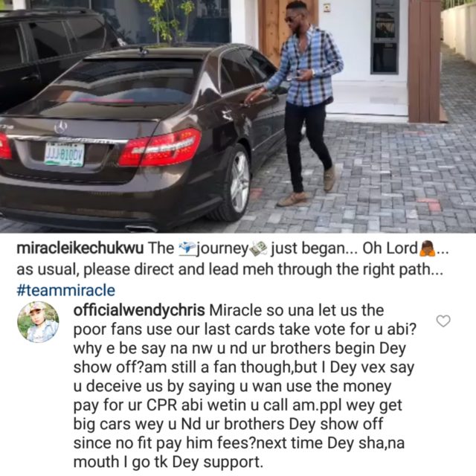Tap the airplane emoji in the caption
This screenshot has height=476, width=476.
point(187,248)
